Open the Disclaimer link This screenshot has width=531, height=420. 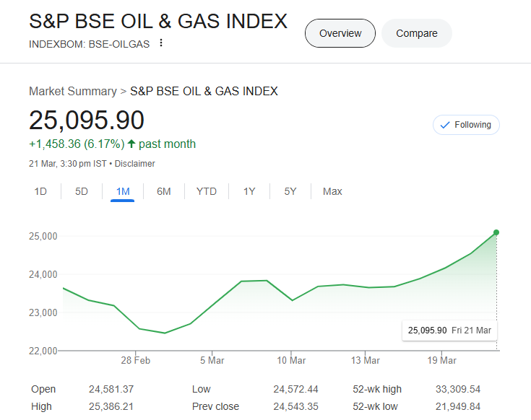135,164
